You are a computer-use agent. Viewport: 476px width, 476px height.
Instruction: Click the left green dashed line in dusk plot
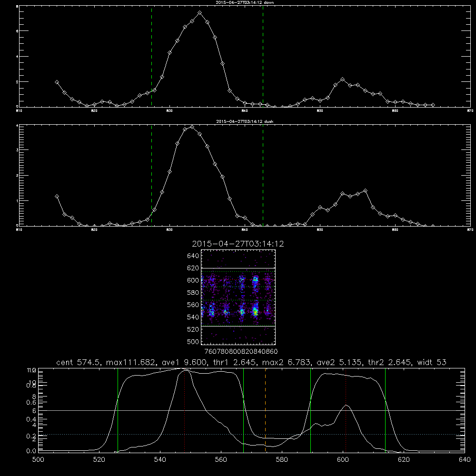[151, 175]
